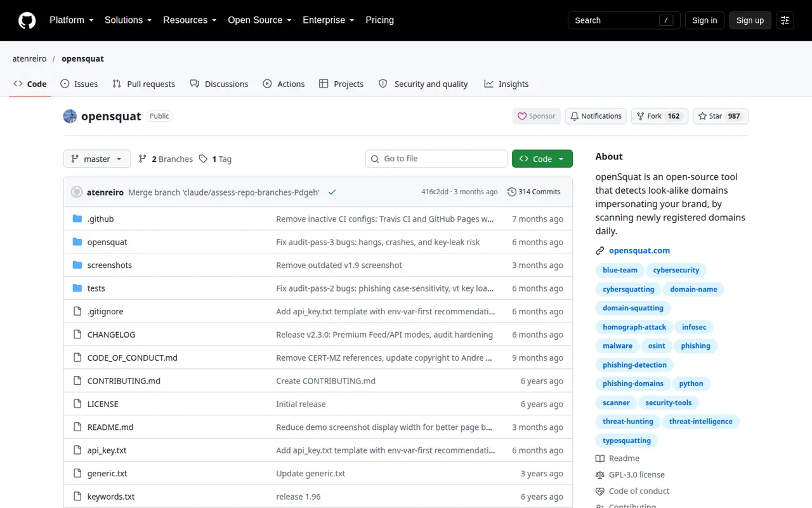Click the GitHub logo icon
This screenshot has width=812, height=508.
(x=27, y=20)
